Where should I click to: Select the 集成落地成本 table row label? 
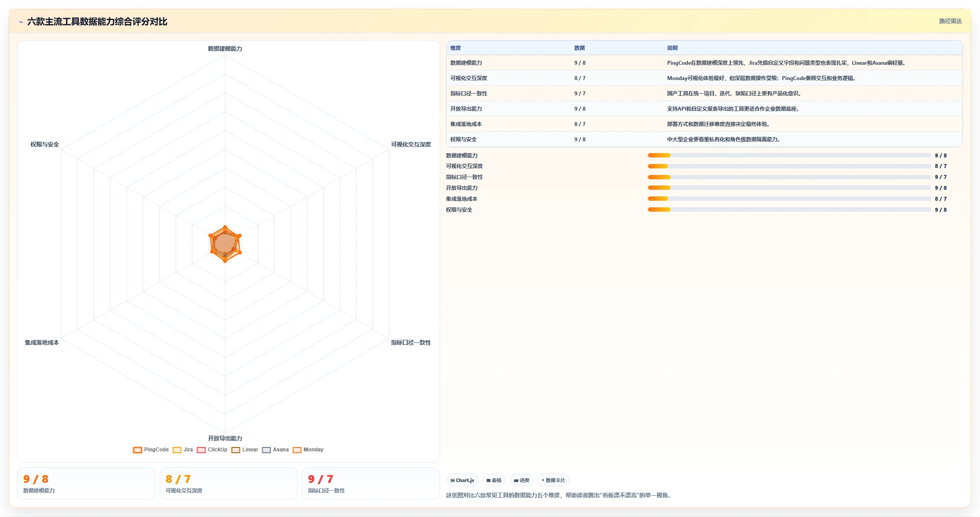[466, 124]
